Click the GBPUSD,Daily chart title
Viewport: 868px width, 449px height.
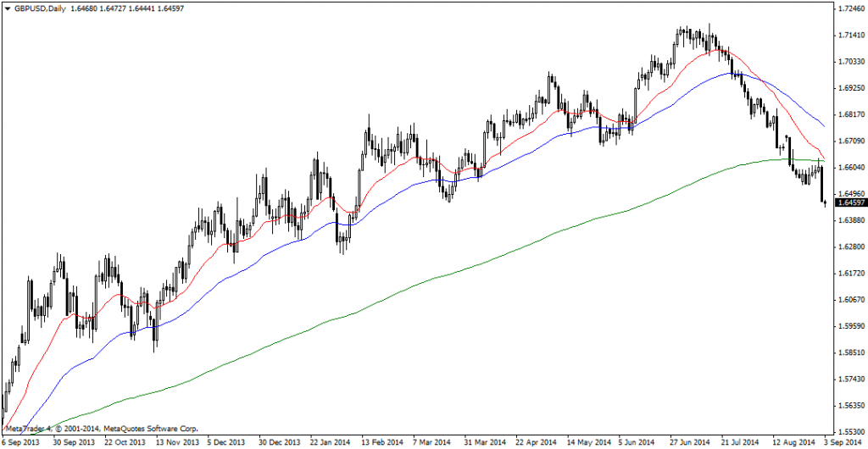pyautogui.click(x=37, y=8)
